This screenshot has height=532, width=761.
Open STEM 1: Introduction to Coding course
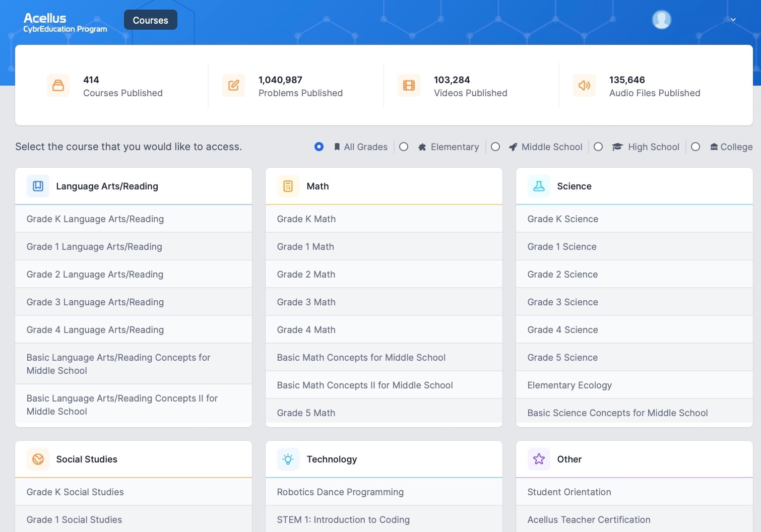point(384,519)
